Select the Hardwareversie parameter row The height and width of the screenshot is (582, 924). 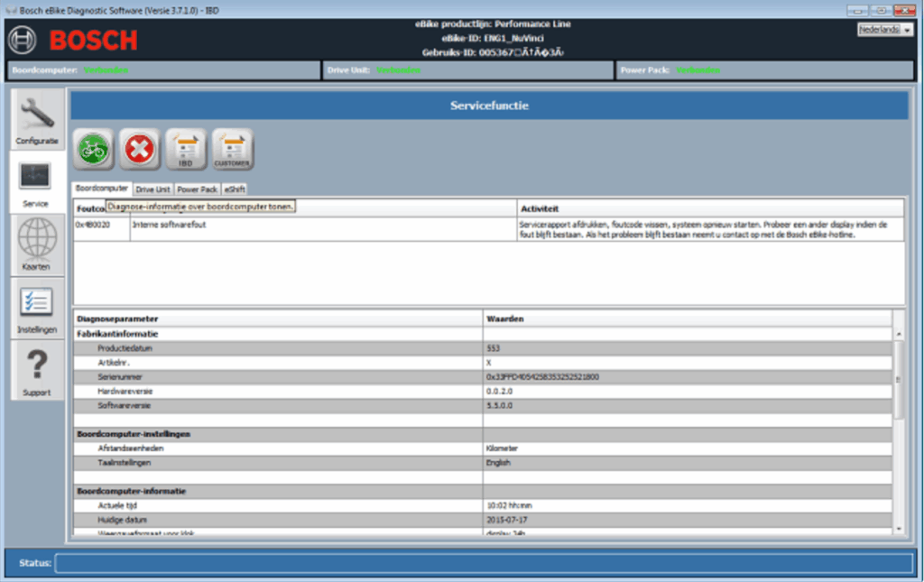(x=483, y=391)
